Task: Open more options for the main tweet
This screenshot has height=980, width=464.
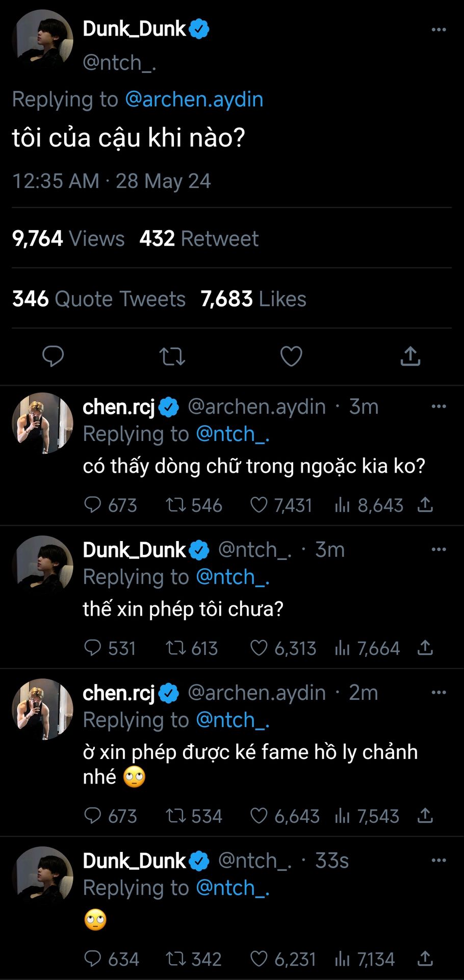Action: pos(439,30)
